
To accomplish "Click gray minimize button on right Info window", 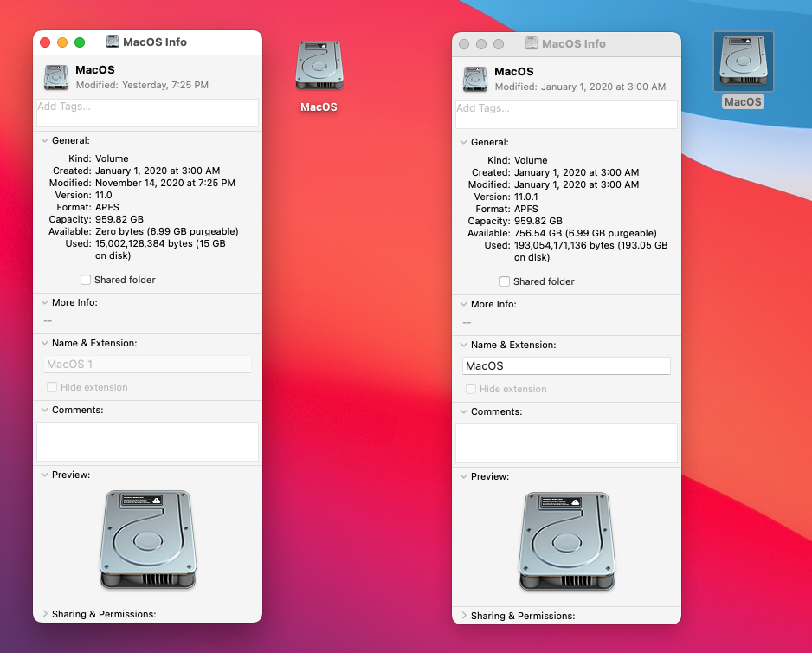I will [x=481, y=44].
